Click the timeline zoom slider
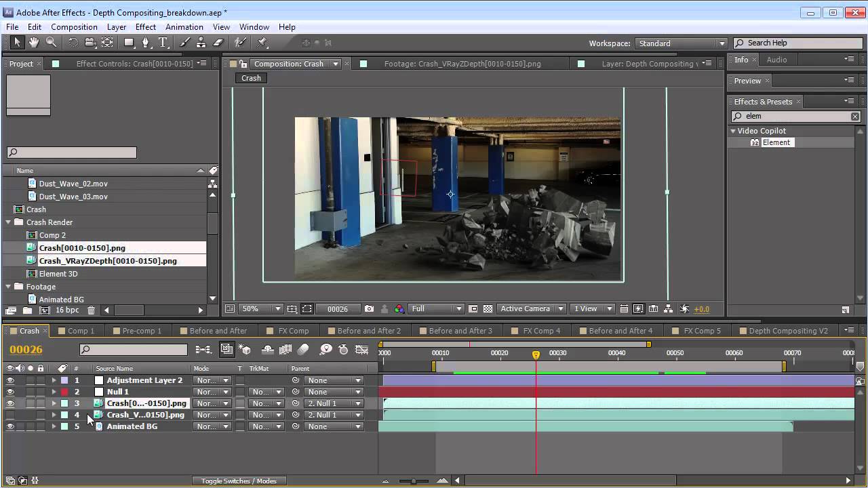This screenshot has height=488, width=868. (x=414, y=481)
